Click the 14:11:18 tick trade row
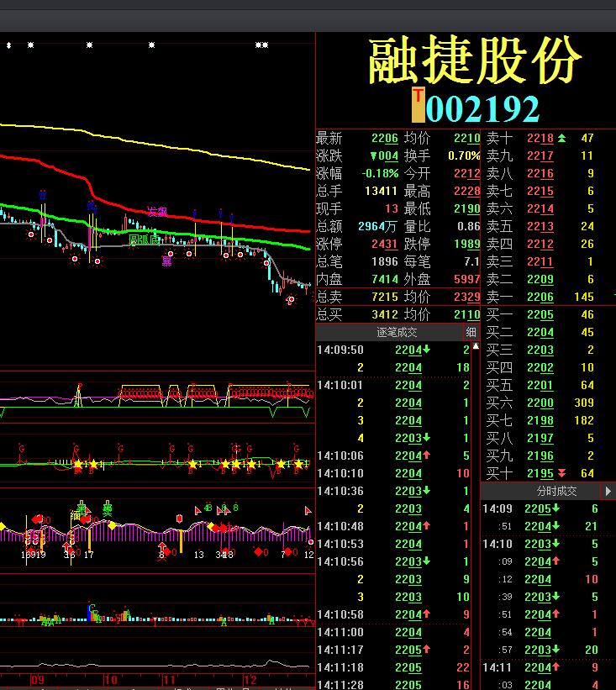This screenshot has height=690, width=616. coord(393,667)
